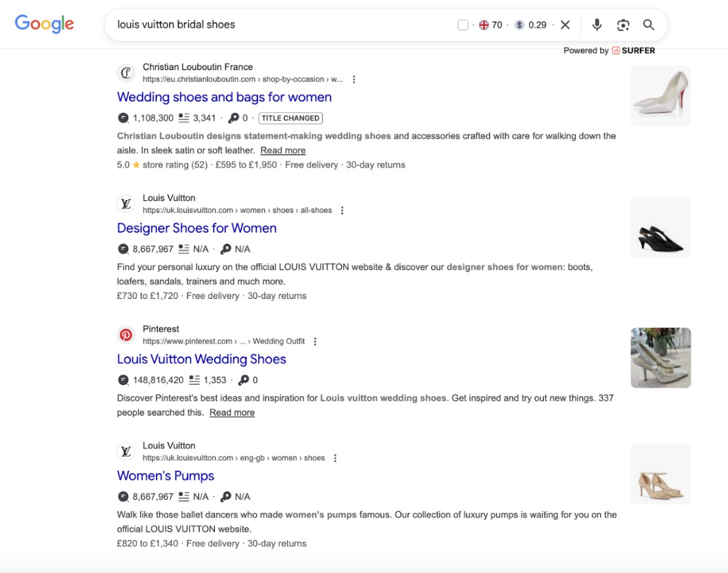Screen dimensions: 728x573
Task: Open Wedding shoes and bags for women
Action: [224, 97]
